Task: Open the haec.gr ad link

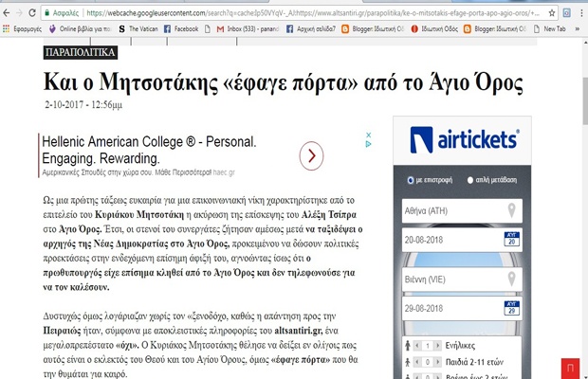Action: coord(224,172)
